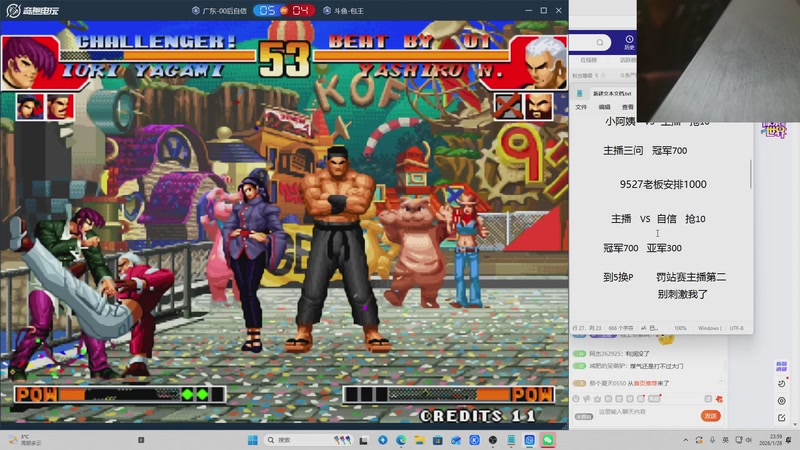Click the text 罚站赛主播第二 in Notepad
This screenshot has height=450, width=800.
tap(691, 277)
